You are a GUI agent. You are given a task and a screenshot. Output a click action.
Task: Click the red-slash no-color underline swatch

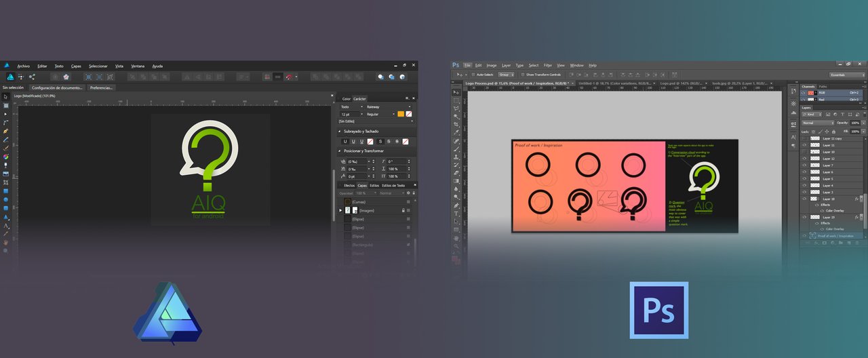point(370,141)
